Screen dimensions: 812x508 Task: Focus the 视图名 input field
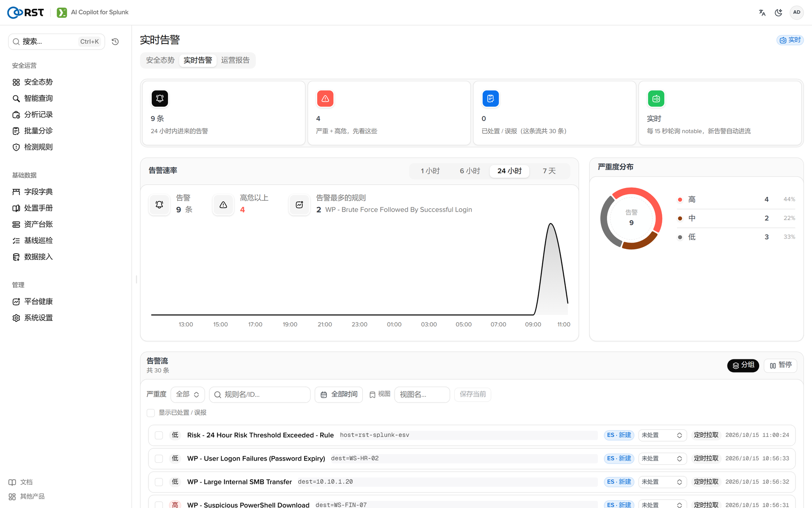coord(422,395)
